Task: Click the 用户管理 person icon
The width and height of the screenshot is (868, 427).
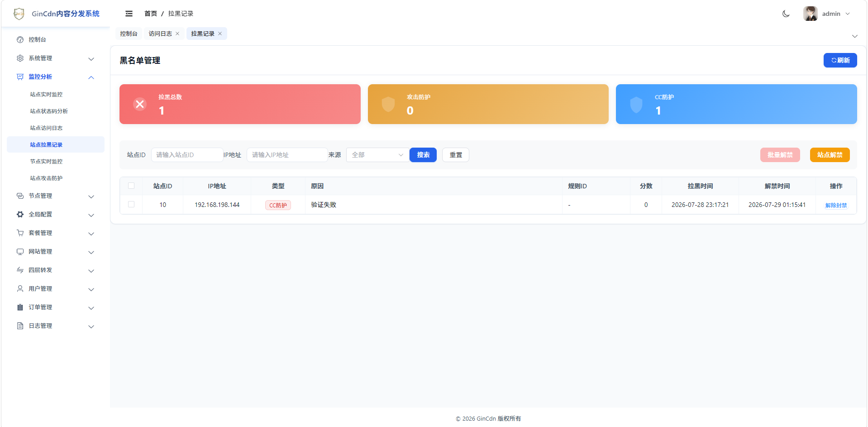Action: click(20, 289)
